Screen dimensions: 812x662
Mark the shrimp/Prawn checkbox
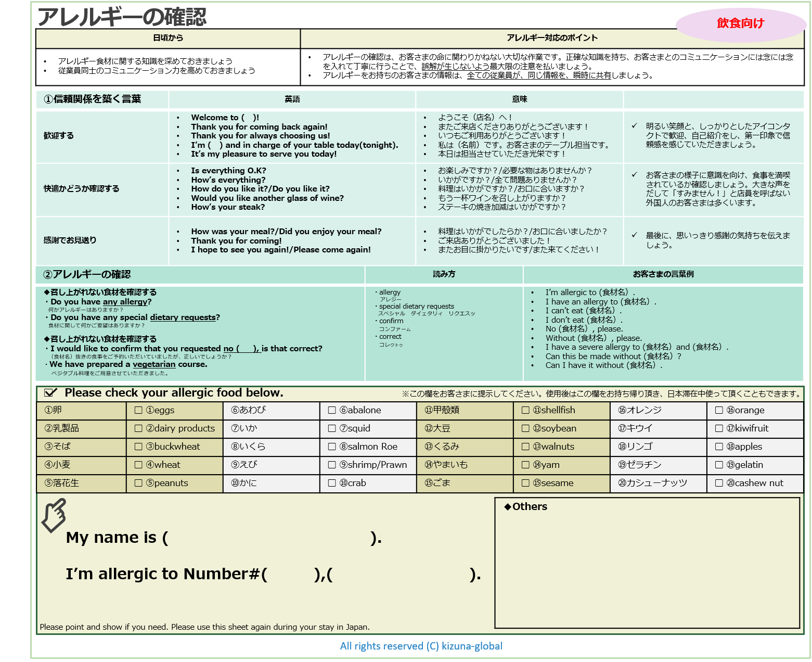pyautogui.click(x=332, y=465)
